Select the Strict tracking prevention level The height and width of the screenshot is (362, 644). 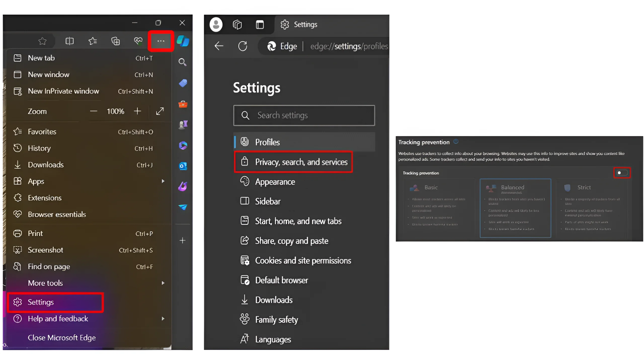(x=591, y=208)
